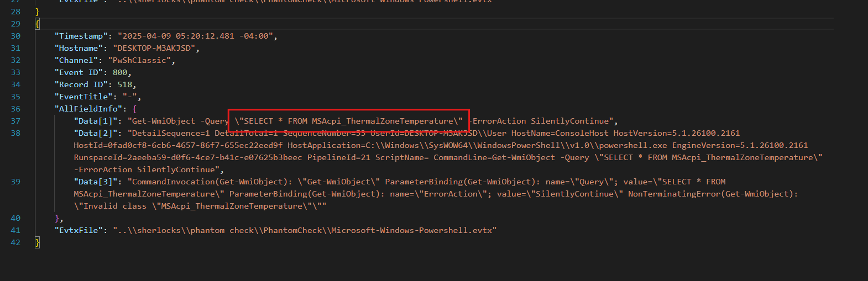Viewport: 868px width, 281px height.
Task: Click the "EventTitle" key
Action: 83,97
